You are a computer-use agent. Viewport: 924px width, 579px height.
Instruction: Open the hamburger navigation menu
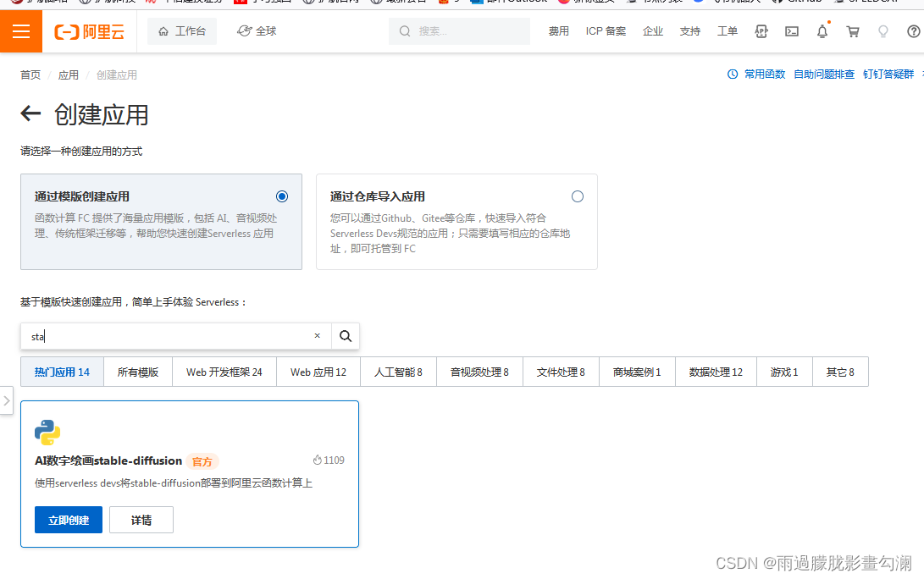click(x=20, y=31)
